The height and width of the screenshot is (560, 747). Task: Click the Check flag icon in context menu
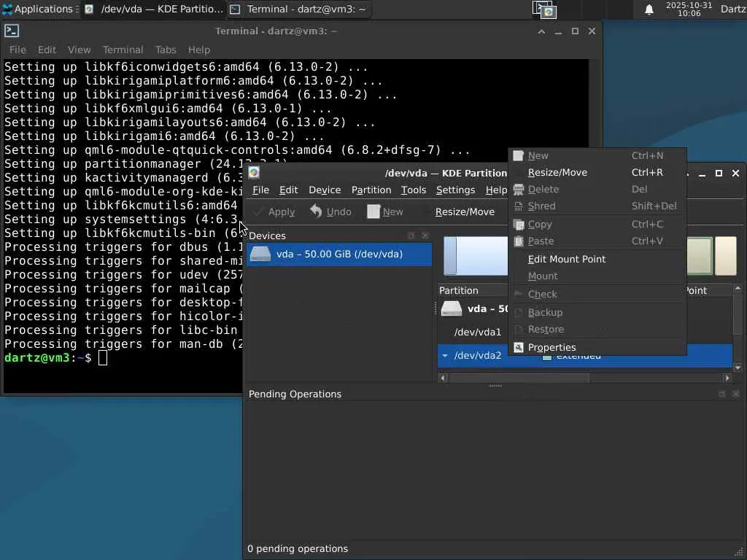[519, 295]
